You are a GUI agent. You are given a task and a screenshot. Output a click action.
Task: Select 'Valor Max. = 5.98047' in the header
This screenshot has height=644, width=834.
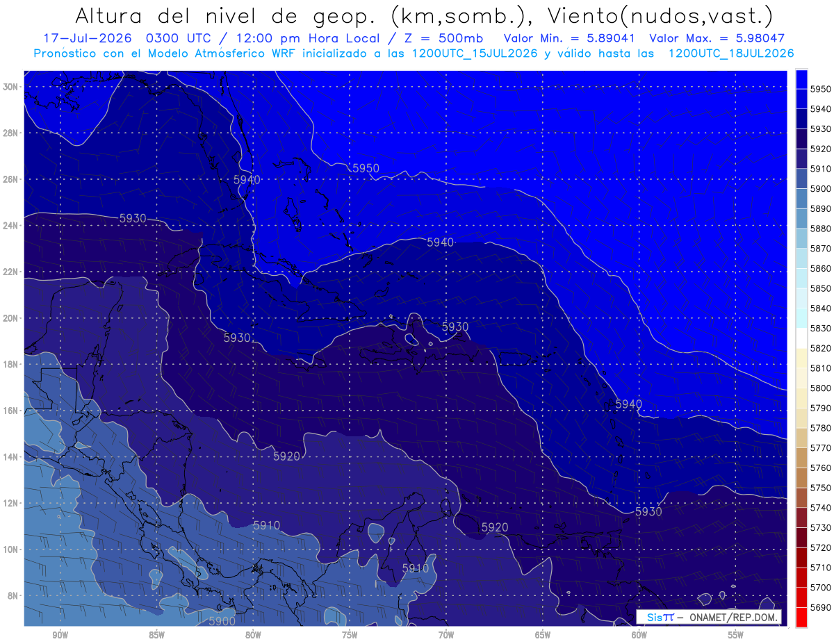(x=717, y=39)
